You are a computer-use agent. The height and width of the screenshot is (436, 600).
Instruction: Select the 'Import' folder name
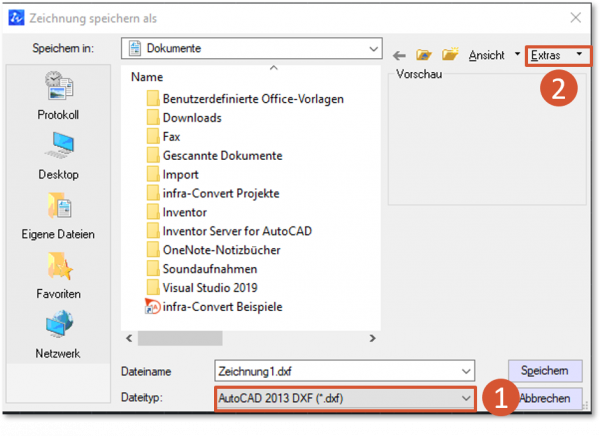pyautogui.click(x=181, y=175)
